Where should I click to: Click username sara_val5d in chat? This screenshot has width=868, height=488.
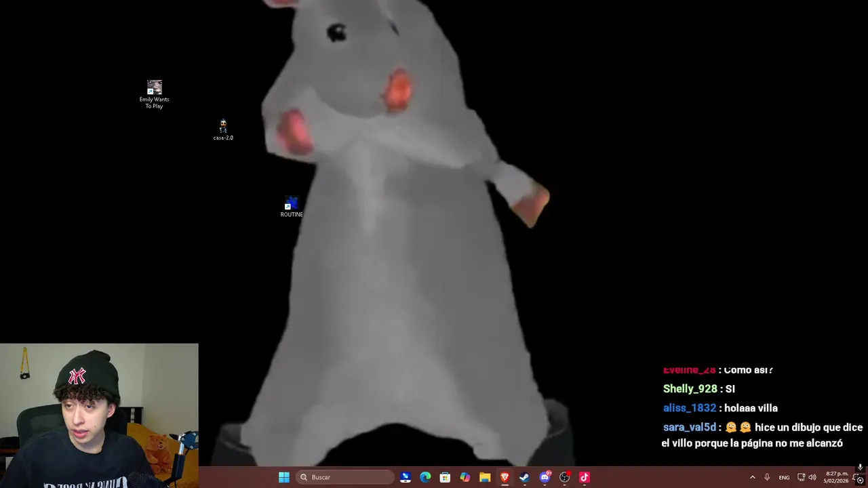[689, 428]
